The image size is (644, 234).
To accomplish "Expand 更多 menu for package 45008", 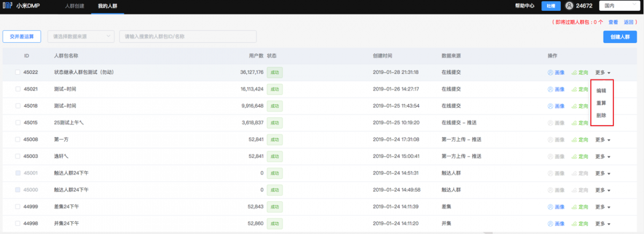I will 603,140.
